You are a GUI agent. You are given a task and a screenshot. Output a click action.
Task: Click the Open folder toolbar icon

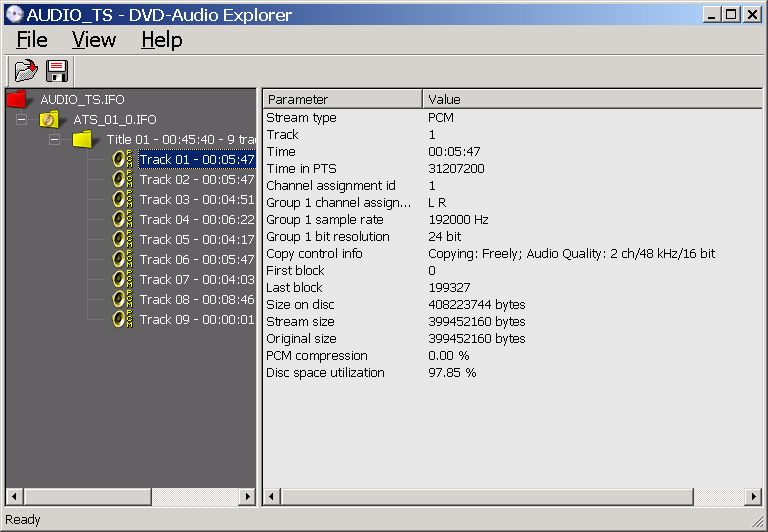(x=25, y=71)
